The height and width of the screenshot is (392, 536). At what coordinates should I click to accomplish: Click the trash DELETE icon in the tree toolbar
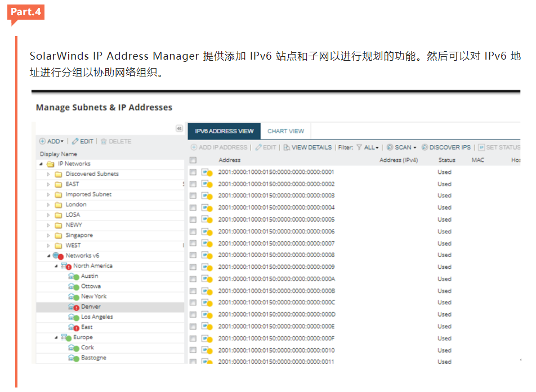point(104,141)
